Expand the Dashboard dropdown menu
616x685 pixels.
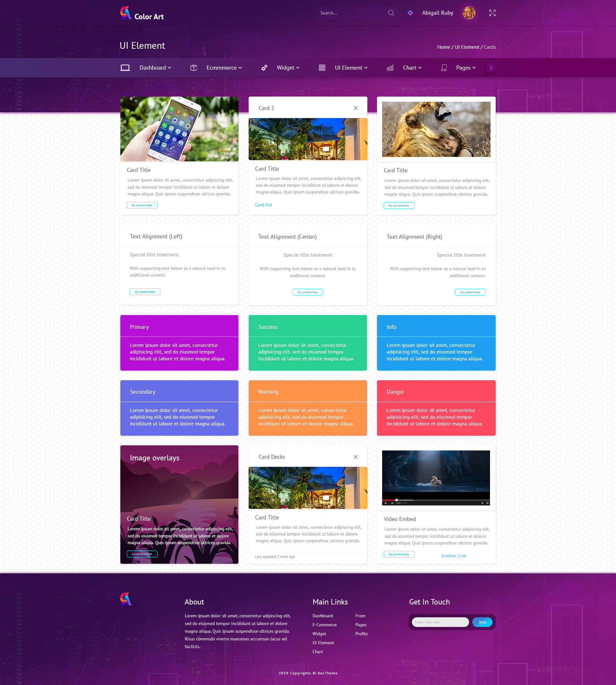click(155, 68)
